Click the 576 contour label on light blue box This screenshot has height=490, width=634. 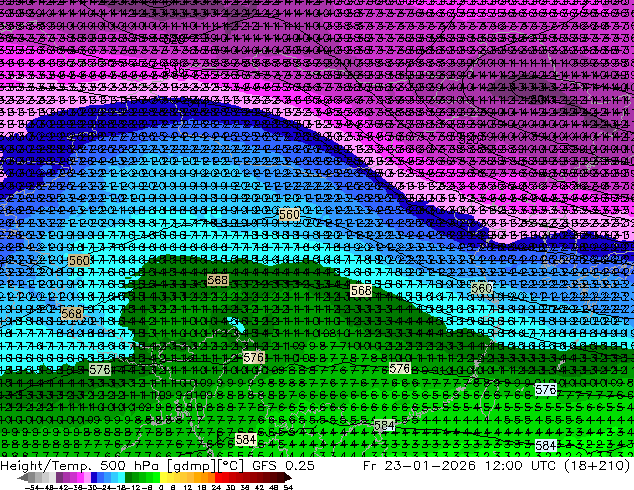pyautogui.click(x=546, y=390)
